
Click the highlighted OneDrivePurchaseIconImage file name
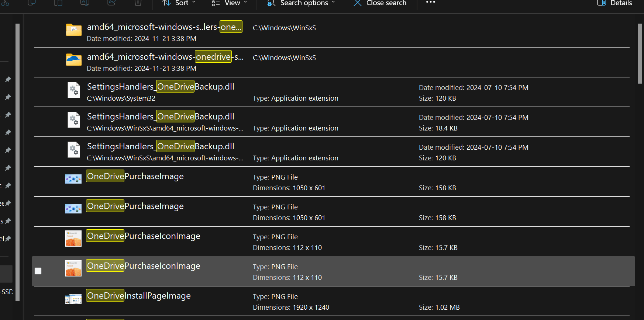[x=144, y=266]
